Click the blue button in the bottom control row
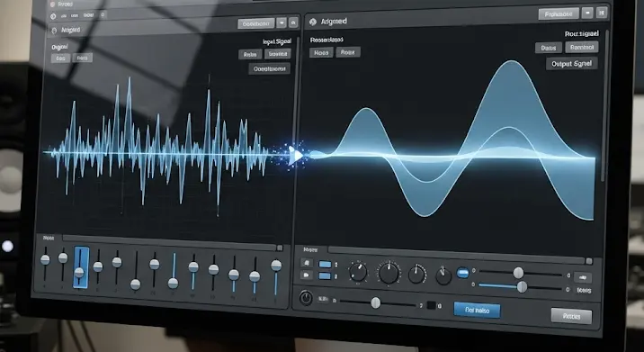This screenshot has height=352, width=644. pyautogui.click(x=477, y=310)
